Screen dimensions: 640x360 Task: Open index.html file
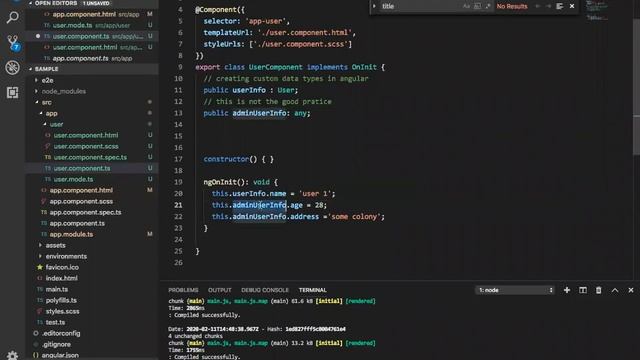pyautogui.click(x=62, y=278)
